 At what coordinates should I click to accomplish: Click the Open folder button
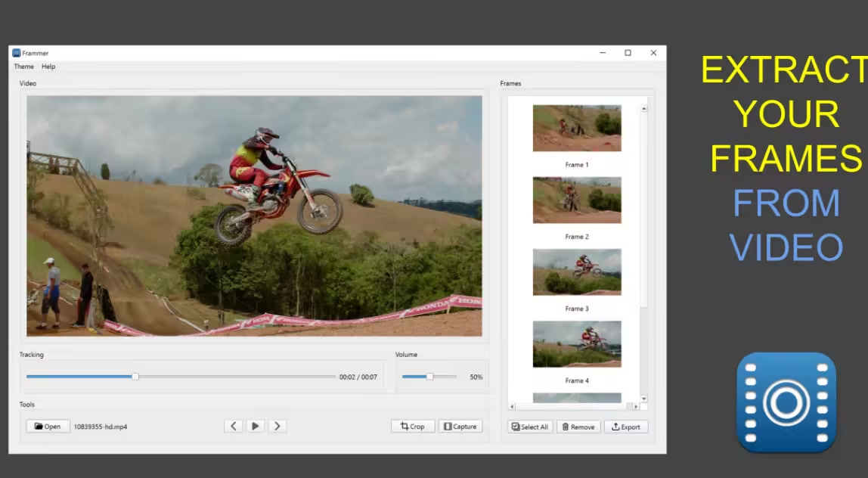48,427
